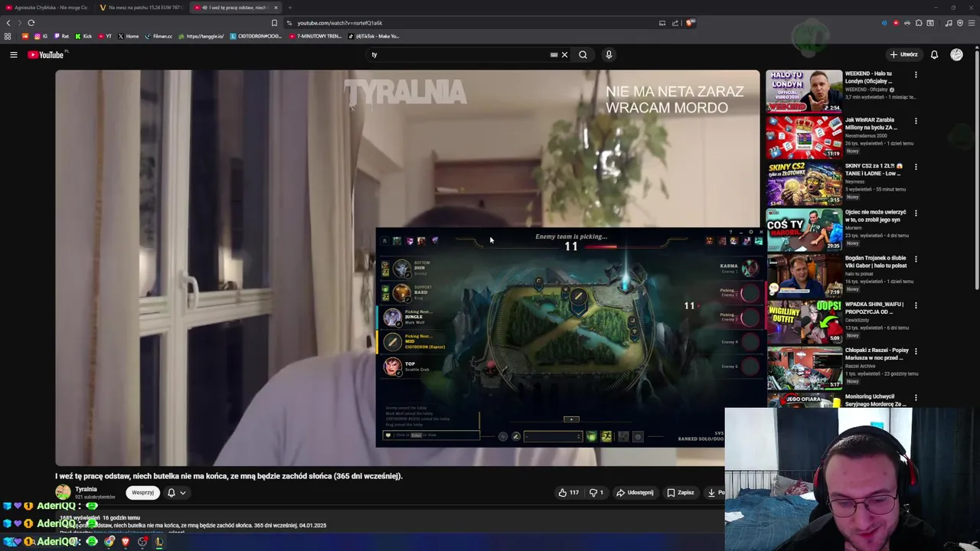Open Chłopaki z Raszei video

coord(804,367)
